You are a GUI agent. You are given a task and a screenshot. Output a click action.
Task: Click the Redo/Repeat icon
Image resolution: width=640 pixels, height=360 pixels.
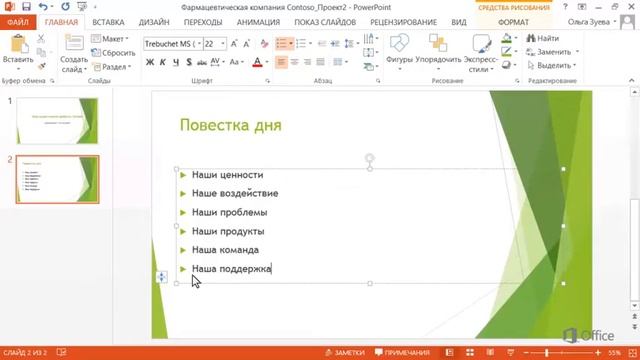[x=65, y=7]
